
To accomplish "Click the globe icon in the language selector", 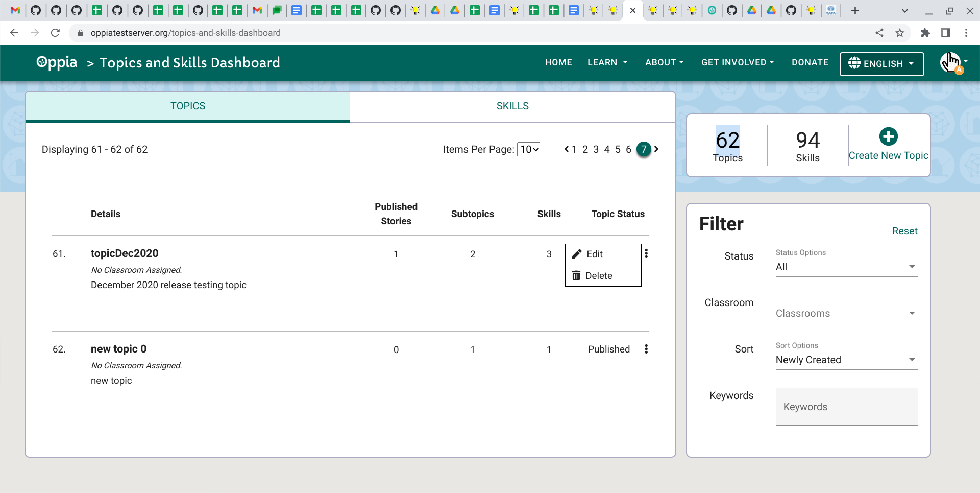I will coord(853,64).
